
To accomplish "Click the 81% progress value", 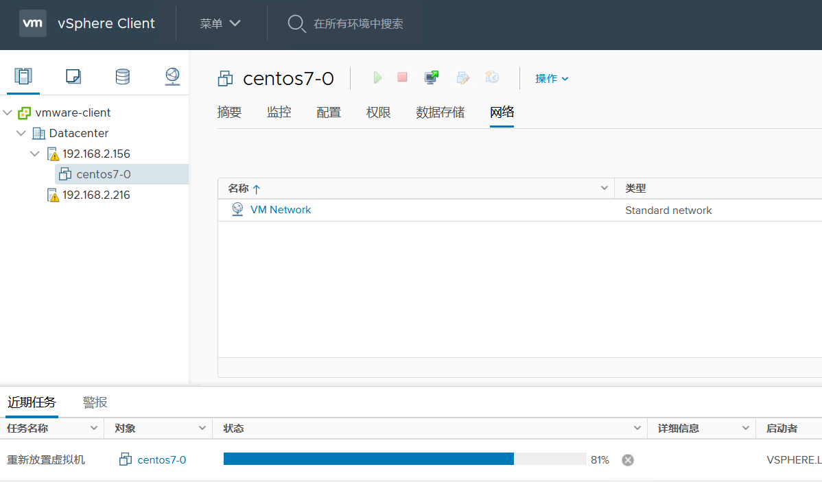I will pos(600,460).
